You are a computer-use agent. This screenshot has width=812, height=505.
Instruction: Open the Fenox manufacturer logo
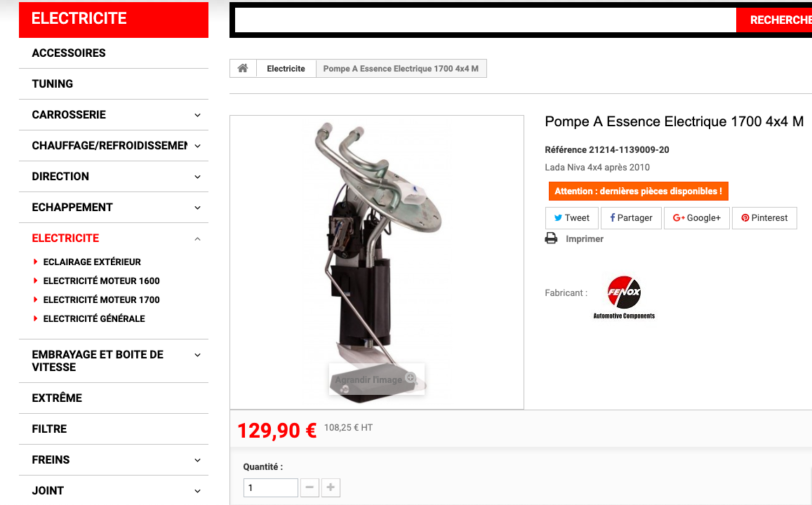pos(624,297)
